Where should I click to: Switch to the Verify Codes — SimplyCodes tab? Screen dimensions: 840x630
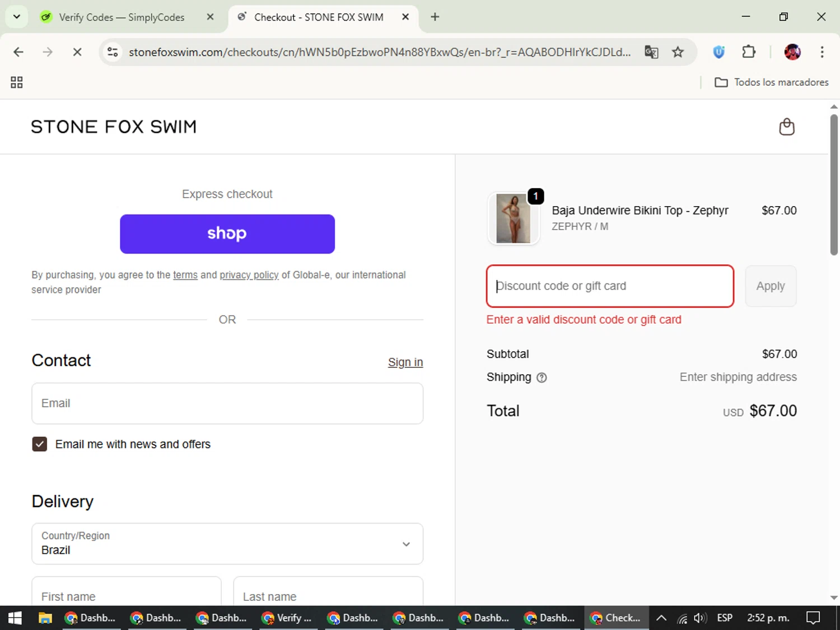pos(122,17)
